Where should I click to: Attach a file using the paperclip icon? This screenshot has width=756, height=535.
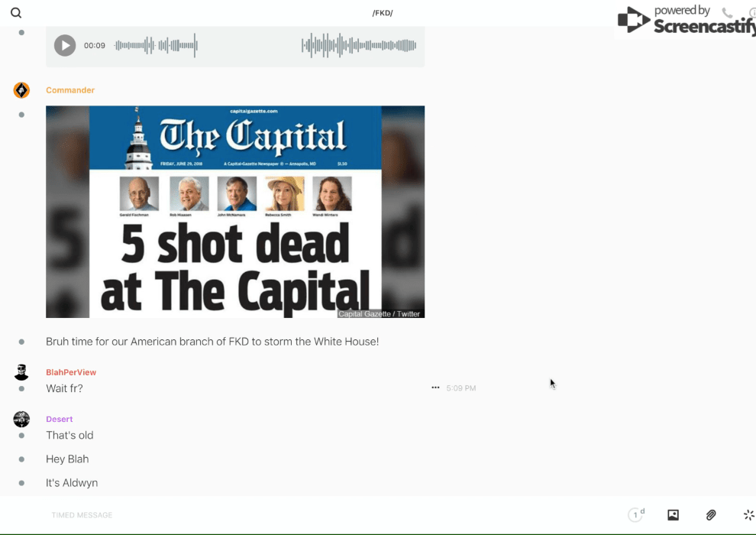coord(711,515)
